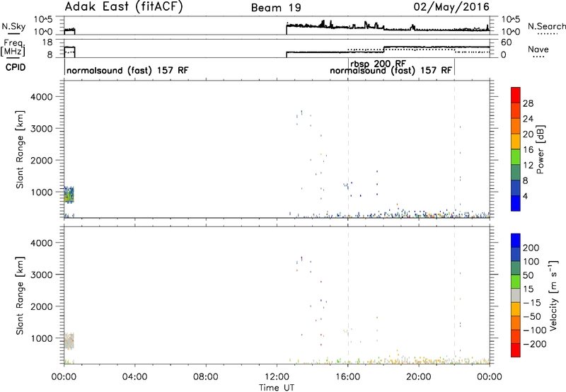Select the "N.Sky" legend label
The image size is (566, 392).
(13, 27)
